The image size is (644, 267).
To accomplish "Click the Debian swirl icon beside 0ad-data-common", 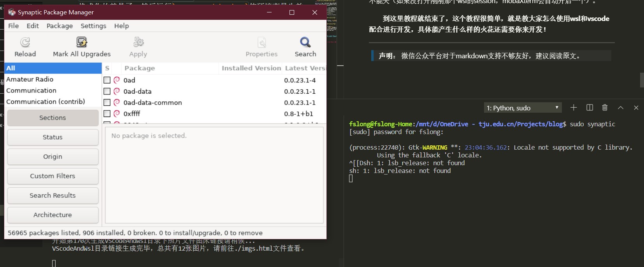I will (x=117, y=103).
